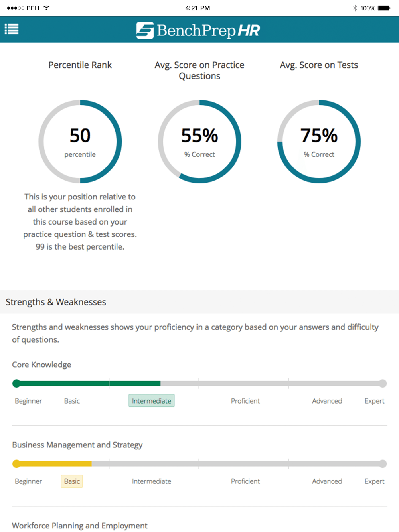Tap the Wi-Fi signal icon
Screen dimensions: 399x532
coord(47,8)
